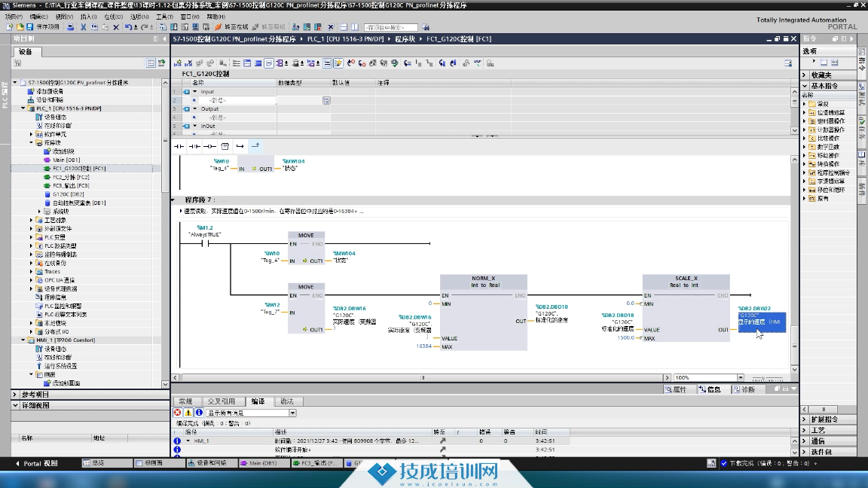Expand the 扩展指令 instruction section
Viewport: 868px width, 488px height.
pyautogui.click(x=805, y=419)
